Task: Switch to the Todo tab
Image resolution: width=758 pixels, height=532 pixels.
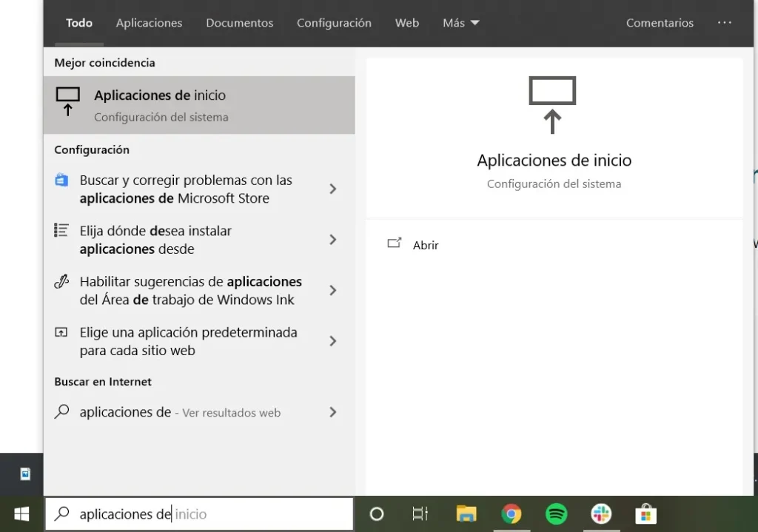Action: 78,23
